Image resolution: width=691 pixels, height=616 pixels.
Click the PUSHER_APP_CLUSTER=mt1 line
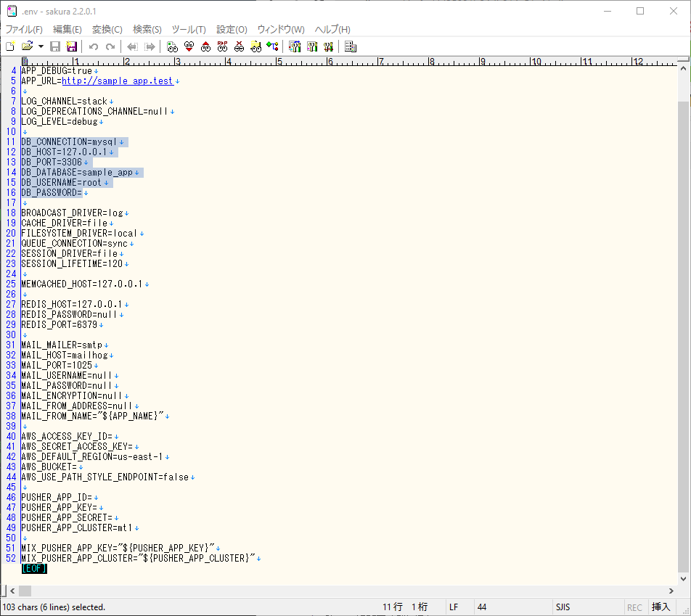pyautogui.click(x=77, y=528)
